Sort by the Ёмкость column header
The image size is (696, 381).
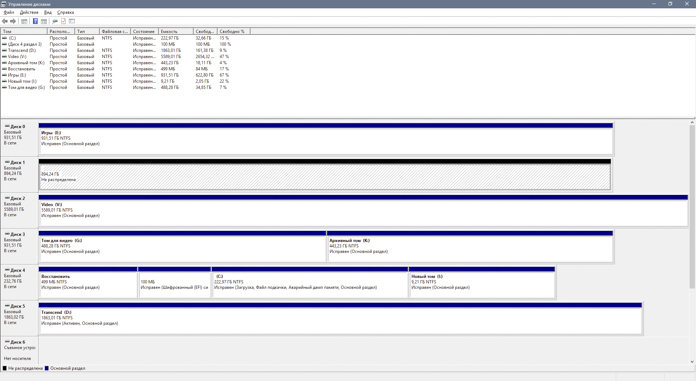point(176,32)
